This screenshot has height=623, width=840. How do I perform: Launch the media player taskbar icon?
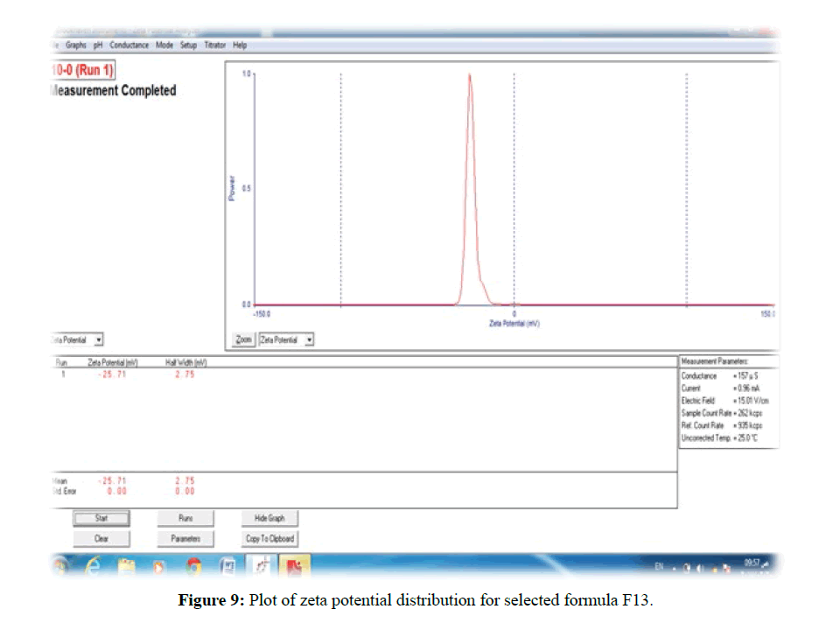pyautogui.click(x=158, y=567)
